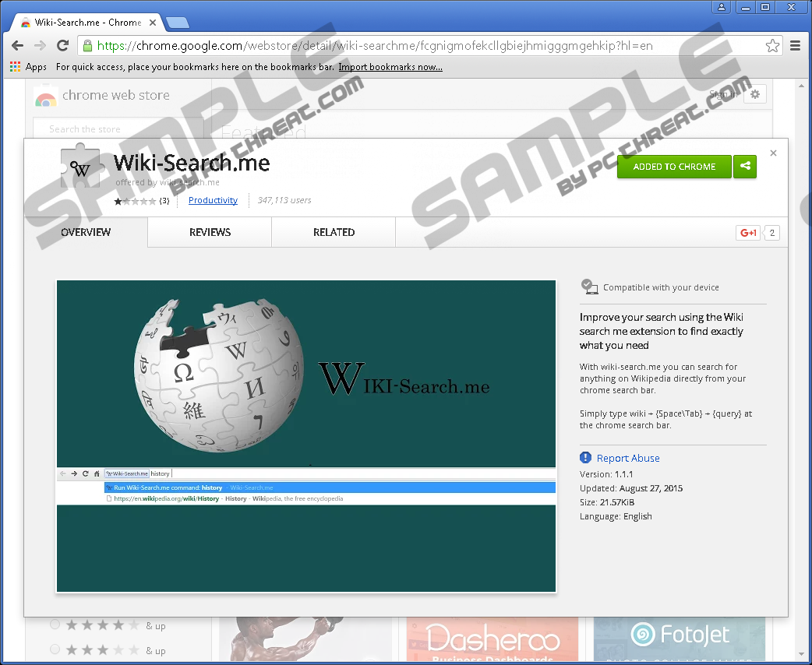Click the browser forward arrow button
The height and width of the screenshot is (665, 812).
(x=39, y=46)
